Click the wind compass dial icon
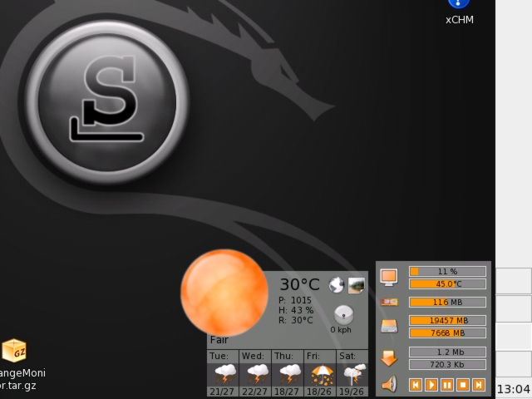 (343, 315)
